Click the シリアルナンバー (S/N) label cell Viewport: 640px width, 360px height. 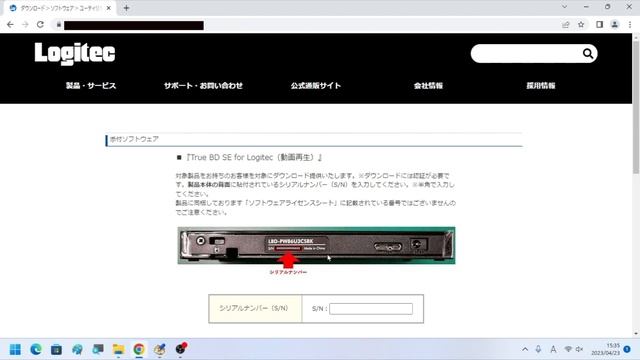(255, 309)
